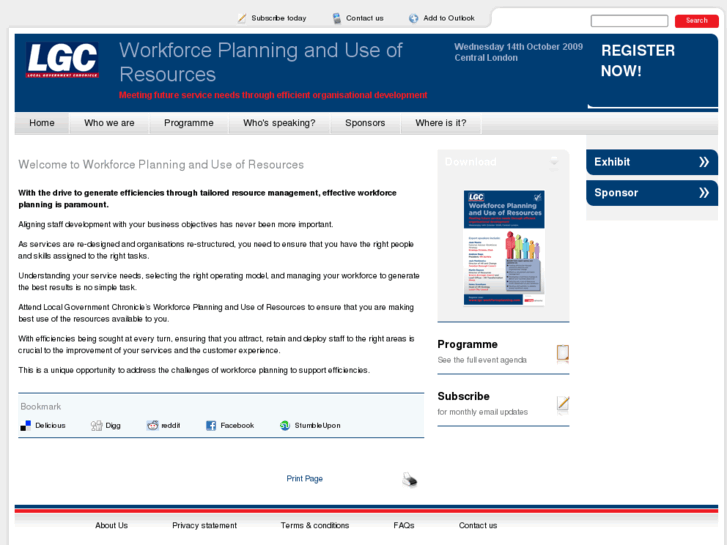Click the Facebook bookmark icon
Screen dimensions: 727x545
tap(211, 425)
